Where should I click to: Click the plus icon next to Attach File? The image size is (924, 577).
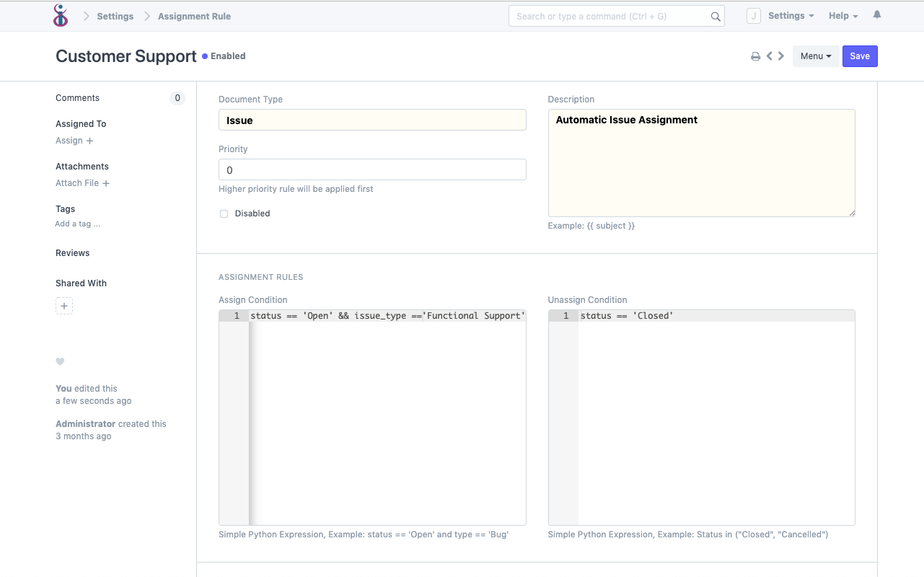pyautogui.click(x=107, y=183)
